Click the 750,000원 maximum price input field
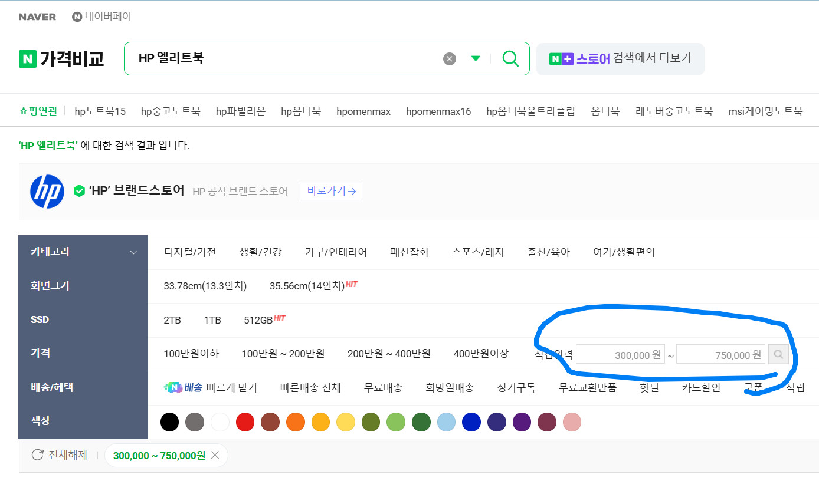Screen dimensions: 819x504 point(720,354)
